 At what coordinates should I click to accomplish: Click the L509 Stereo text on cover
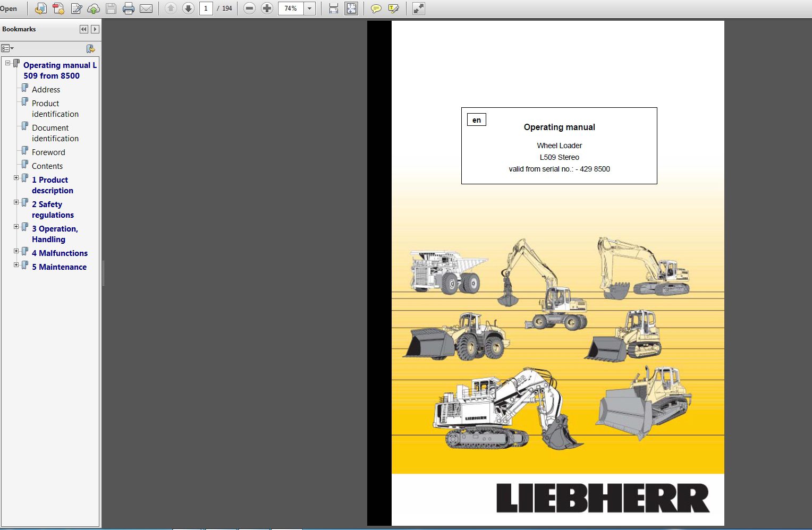tap(559, 157)
